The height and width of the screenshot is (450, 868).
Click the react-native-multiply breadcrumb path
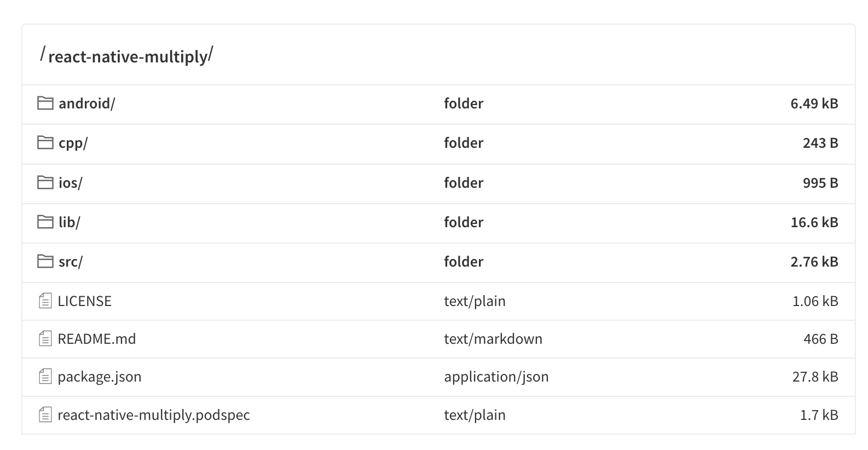tap(128, 56)
